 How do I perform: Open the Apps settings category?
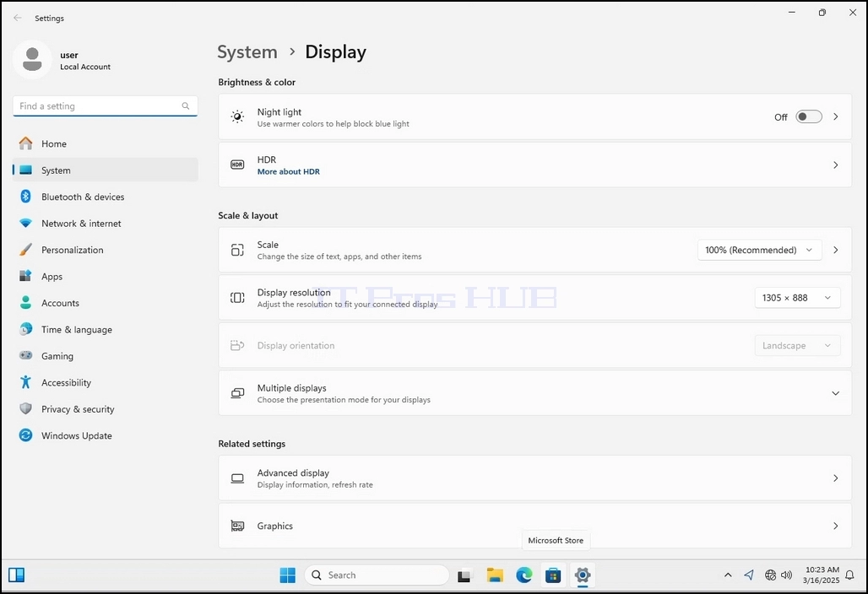click(106, 276)
